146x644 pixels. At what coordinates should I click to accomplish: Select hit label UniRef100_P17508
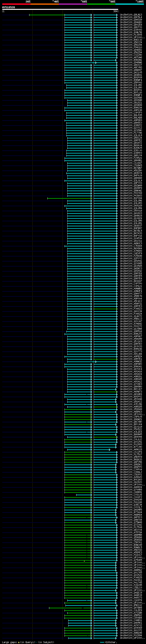(131, 527)
